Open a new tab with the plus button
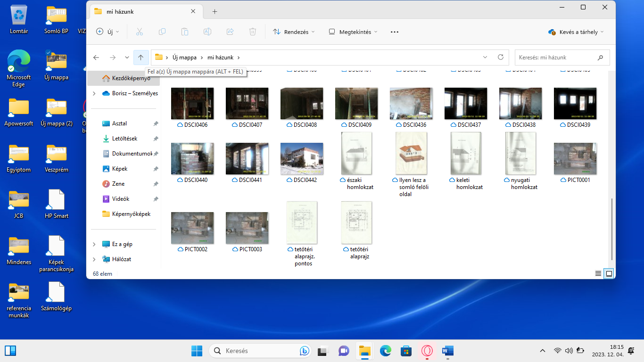The image size is (644, 362). (215, 11)
